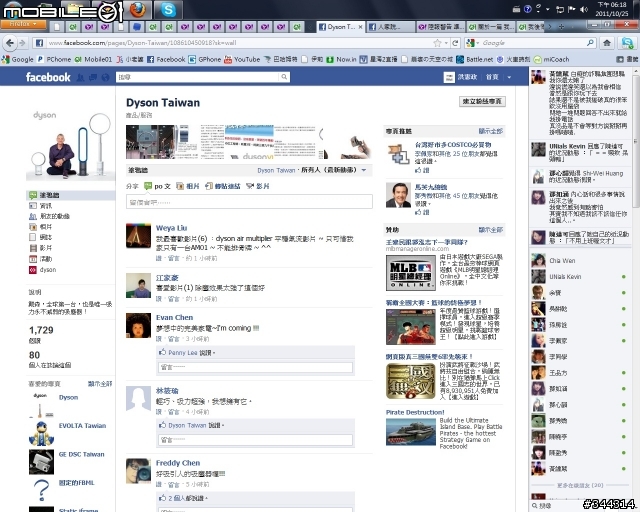Bookmark this page with the star icon
Viewport: 640px width, 512px height.
coord(438,43)
